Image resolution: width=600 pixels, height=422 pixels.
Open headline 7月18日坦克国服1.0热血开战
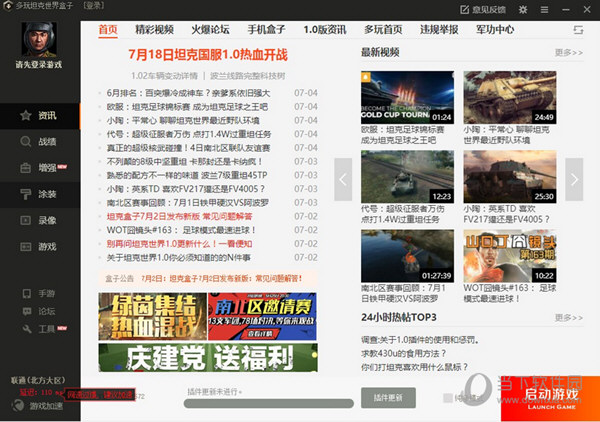(x=208, y=55)
